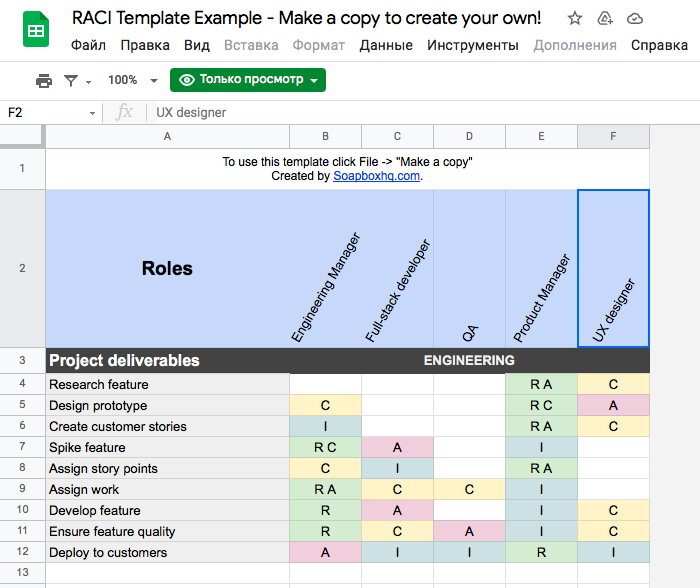Click the I cell in Create customer stories row
This screenshot has height=588, width=700.
coord(325,426)
